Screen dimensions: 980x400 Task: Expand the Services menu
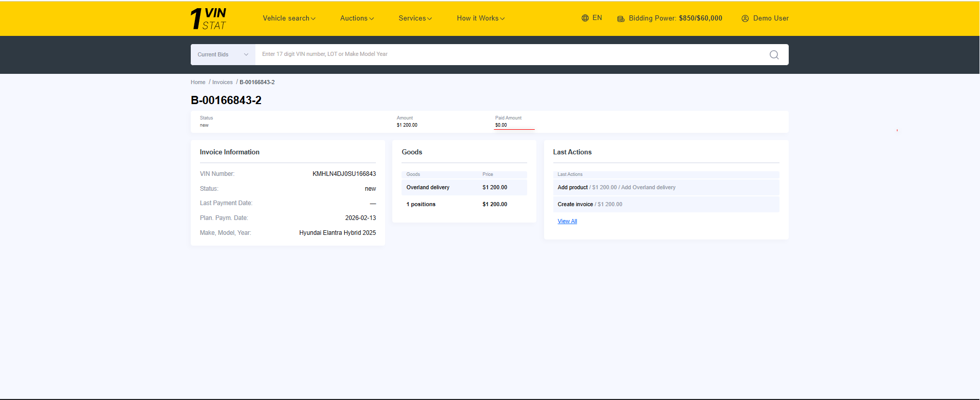[415, 18]
